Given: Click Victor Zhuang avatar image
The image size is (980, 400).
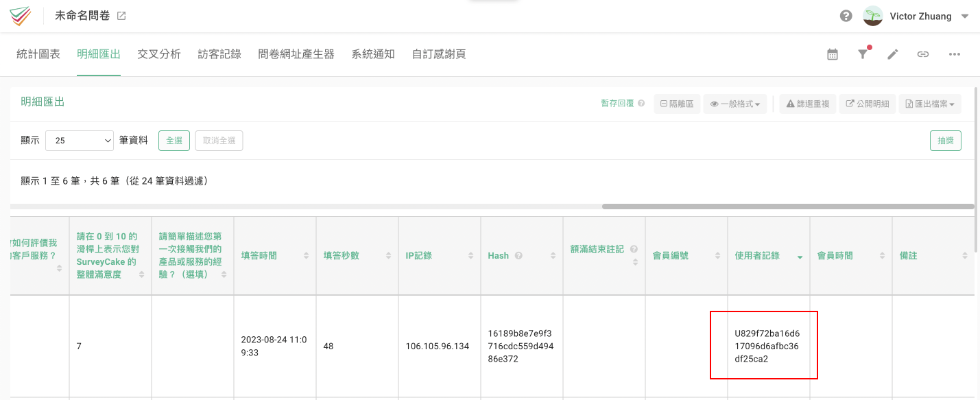Looking at the screenshot, I should tap(873, 16).
